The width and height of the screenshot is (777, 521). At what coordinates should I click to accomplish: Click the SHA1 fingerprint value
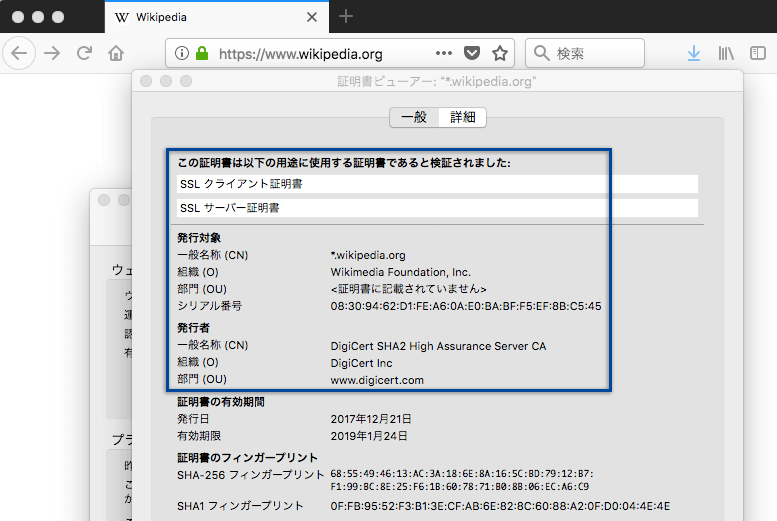(x=500, y=506)
